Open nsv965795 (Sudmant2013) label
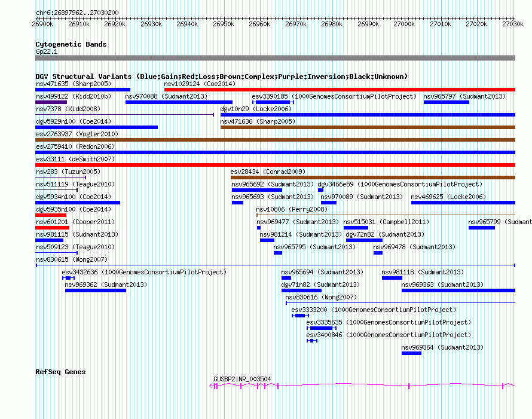The height and width of the screenshot is (419, 532). pyautogui.click(x=314, y=247)
